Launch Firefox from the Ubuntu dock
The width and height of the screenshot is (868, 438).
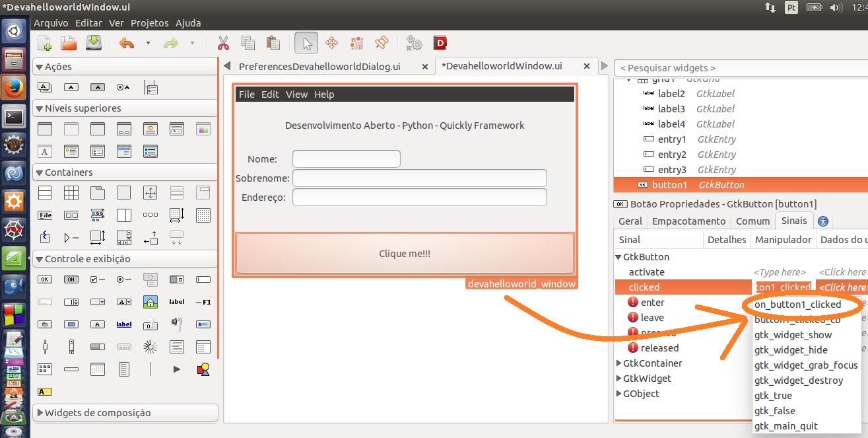coord(15,88)
